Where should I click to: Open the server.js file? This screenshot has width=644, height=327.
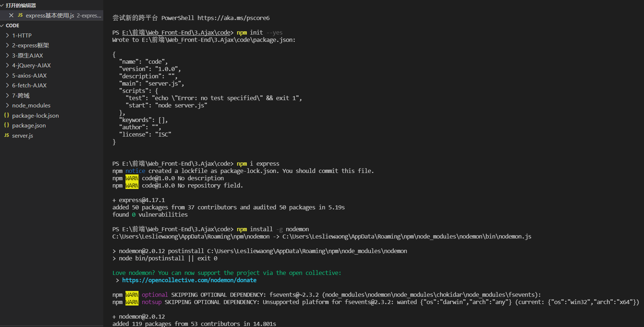[x=23, y=135]
